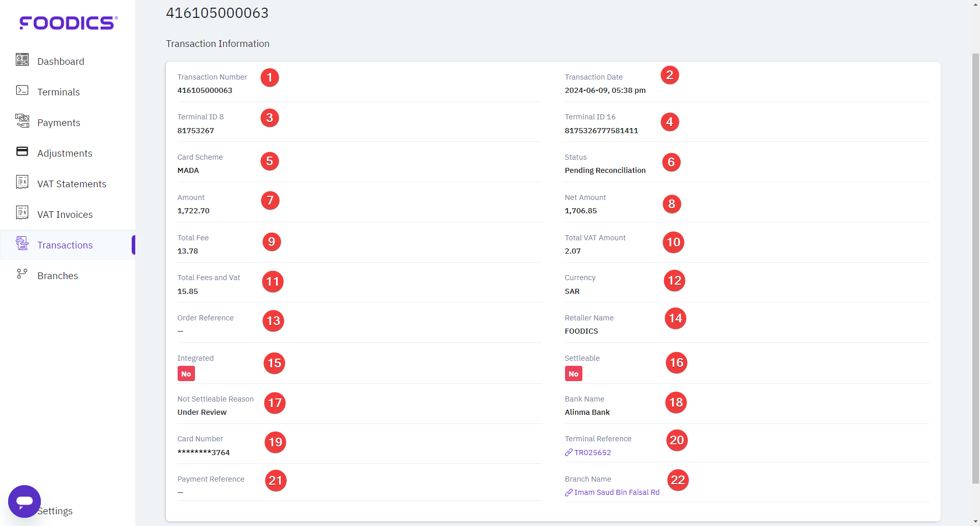Toggle the Integrated No badge
The width and height of the screenshot is (980, 526).
(x=186, y=373)
